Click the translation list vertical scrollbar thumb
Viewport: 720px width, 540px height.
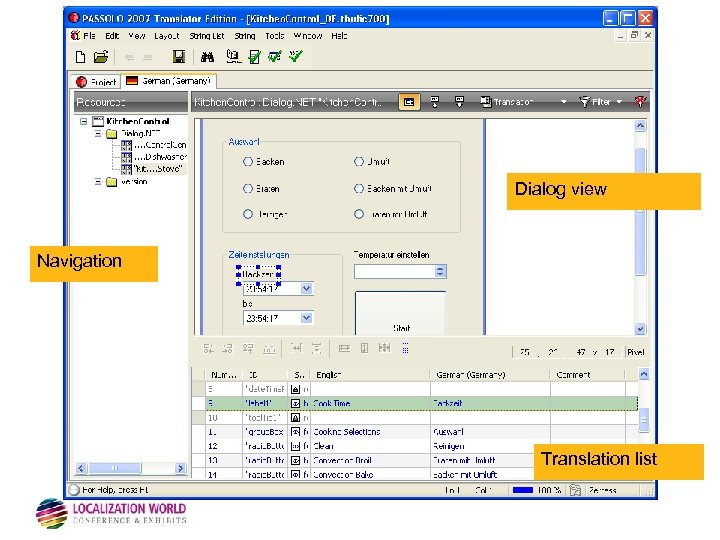tap(644, 420)
